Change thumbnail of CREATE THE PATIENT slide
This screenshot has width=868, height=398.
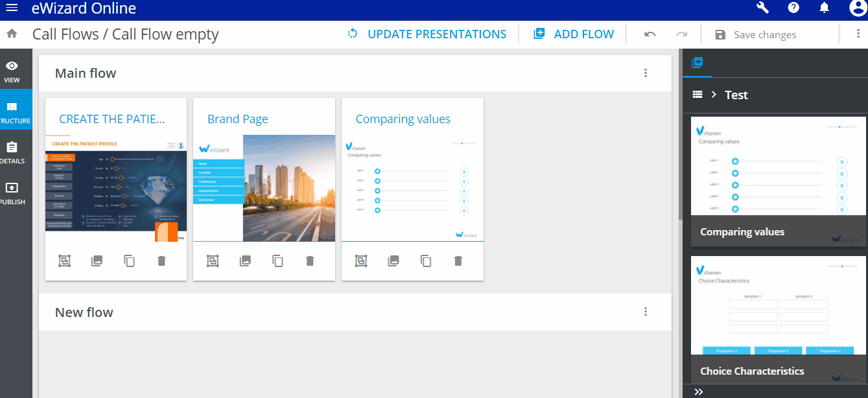point(97,261)
